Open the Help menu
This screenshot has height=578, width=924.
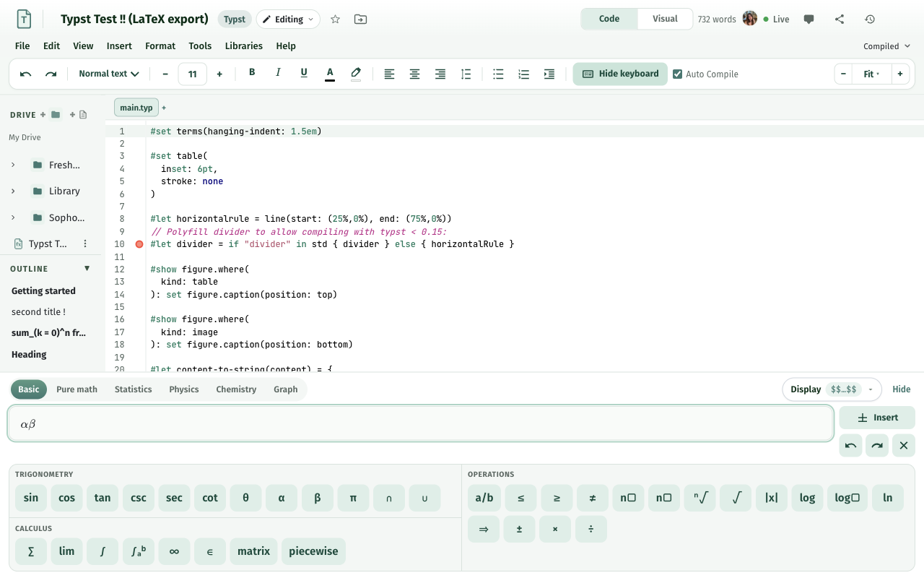[286, 46]
